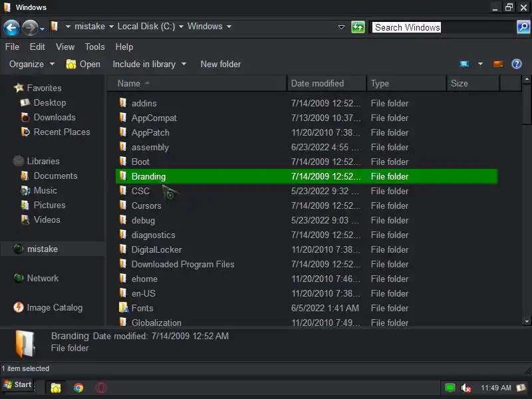Select Image Catalog in navigation pane
Viewport: 532px width, 399px height.
(55, 307)
